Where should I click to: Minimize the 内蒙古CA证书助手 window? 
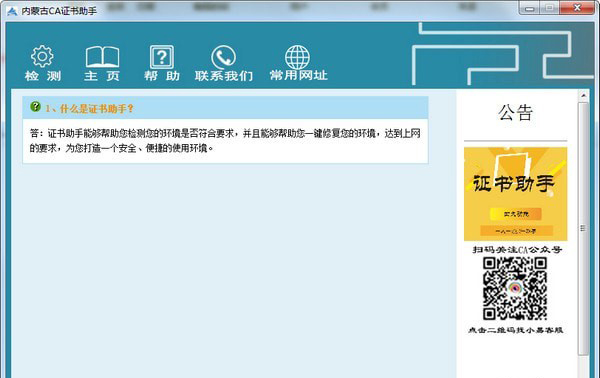point(530,8)
